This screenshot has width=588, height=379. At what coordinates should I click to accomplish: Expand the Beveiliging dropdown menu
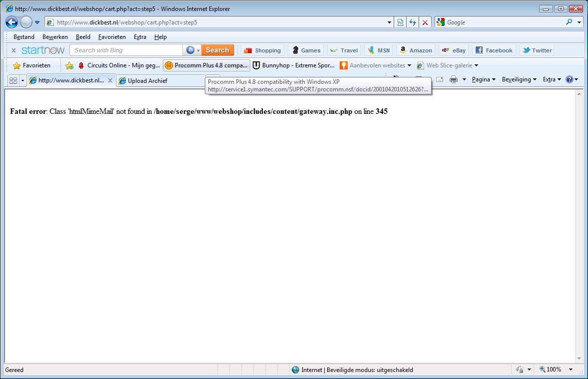pos(519,79)
